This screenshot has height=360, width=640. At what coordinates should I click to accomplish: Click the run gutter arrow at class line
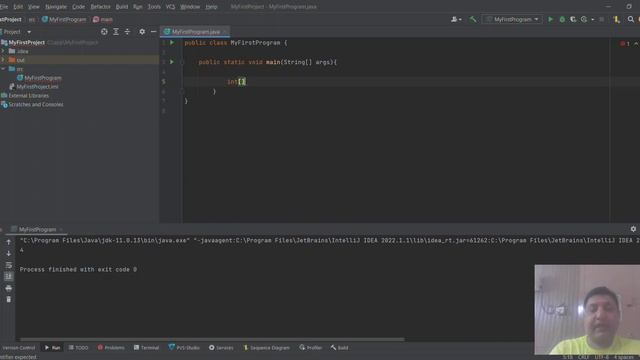[172, 42]
